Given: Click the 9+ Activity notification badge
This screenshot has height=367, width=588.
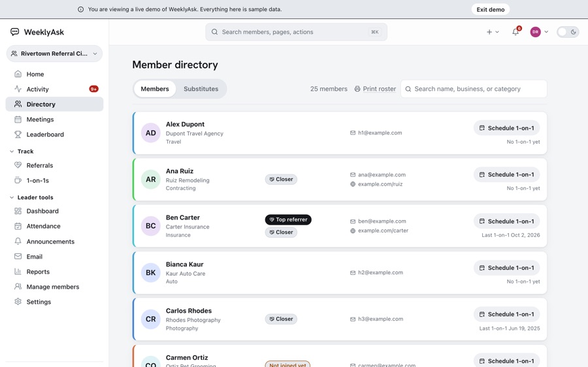Looking at the screenshot, I should point(93,89).
